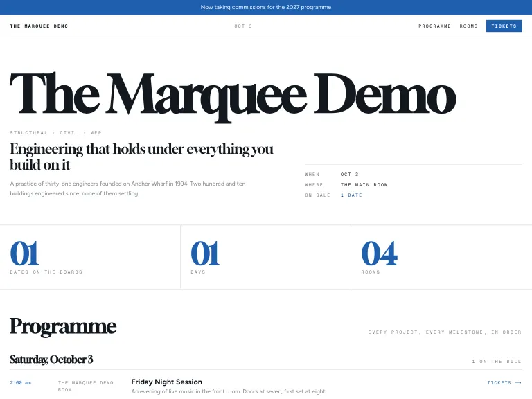Click the When 'Oct 3' value
This screenshot has width=532, height=399.
349,174
